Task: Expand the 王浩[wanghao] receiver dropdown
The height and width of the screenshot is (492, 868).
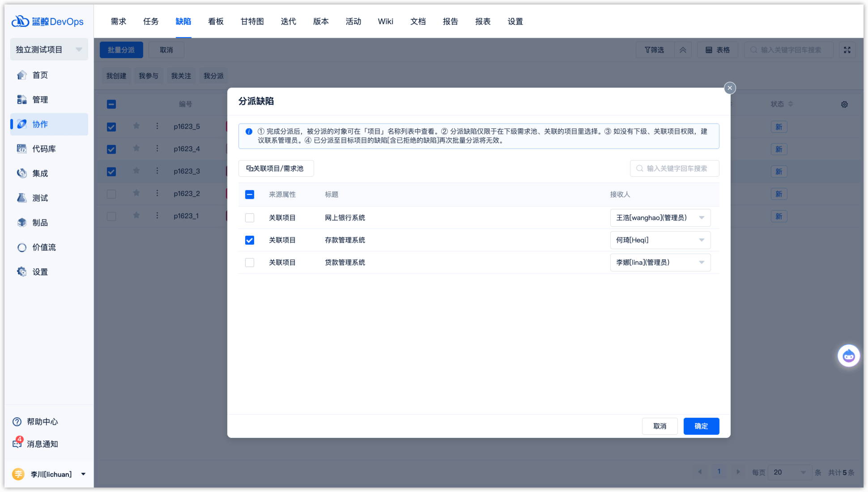Action: [660, 218]
